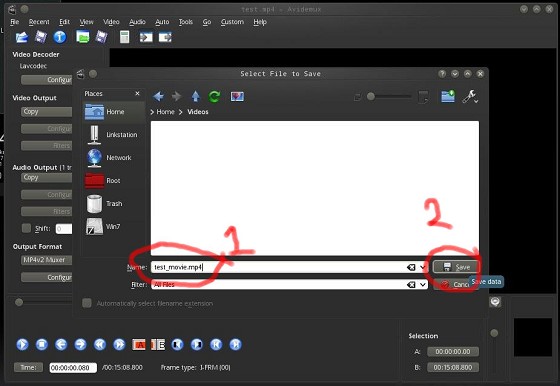
Task: Click the current time input field
Action: (x=73, y=367)
